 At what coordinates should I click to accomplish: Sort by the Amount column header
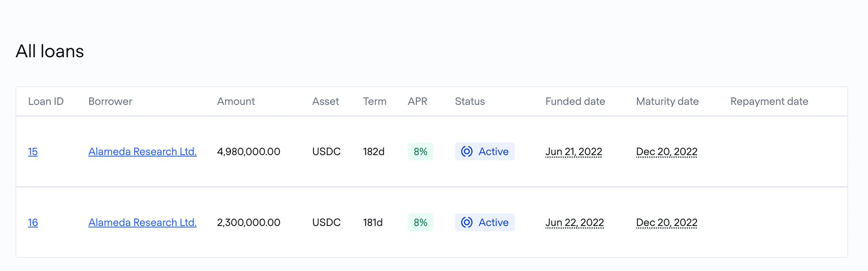236,101
